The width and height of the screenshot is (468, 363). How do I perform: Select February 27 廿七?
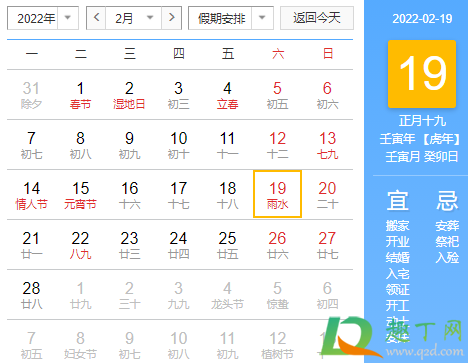pos(327,245)
